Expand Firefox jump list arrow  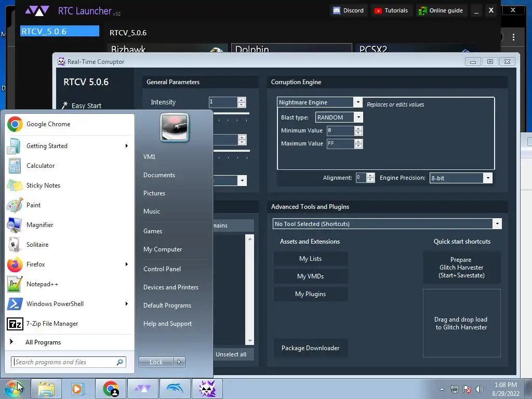point(127,264)
